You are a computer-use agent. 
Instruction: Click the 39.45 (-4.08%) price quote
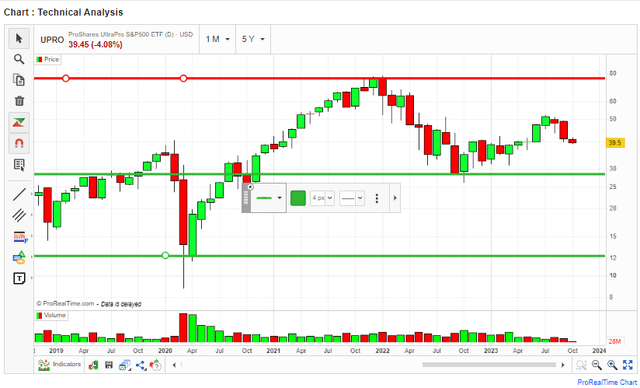[95, 44]
